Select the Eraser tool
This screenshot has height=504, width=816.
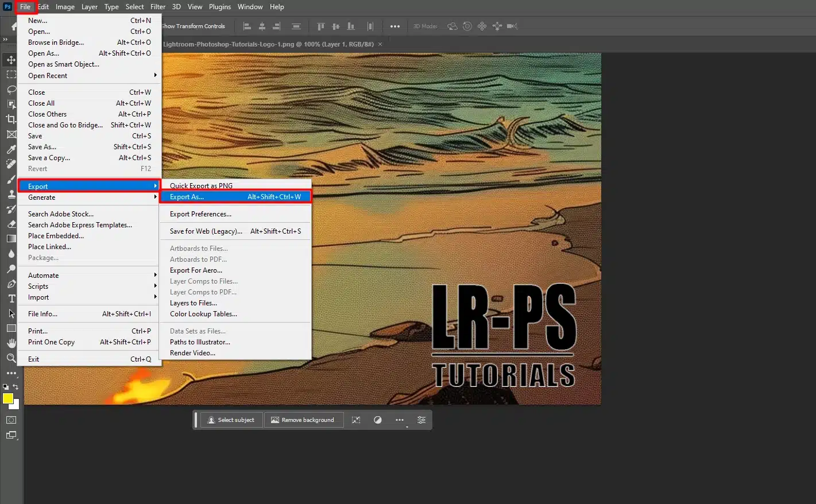point(11,224)
